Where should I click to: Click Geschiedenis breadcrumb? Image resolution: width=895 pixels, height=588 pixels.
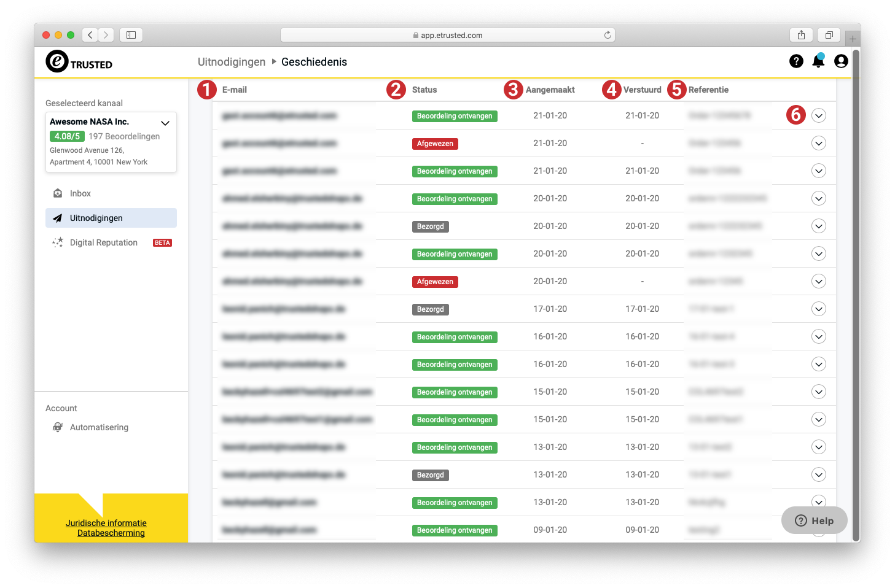click(x=314, y=62)
